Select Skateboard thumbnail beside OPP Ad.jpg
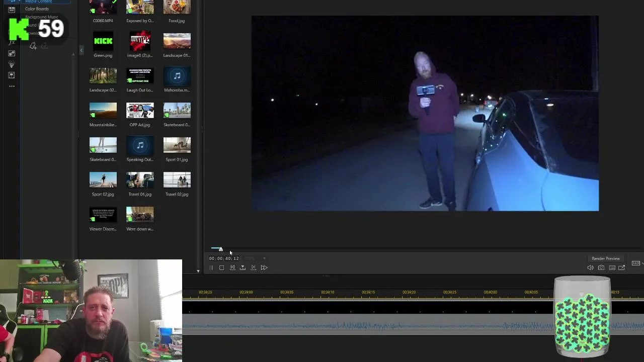 [177, 110]
